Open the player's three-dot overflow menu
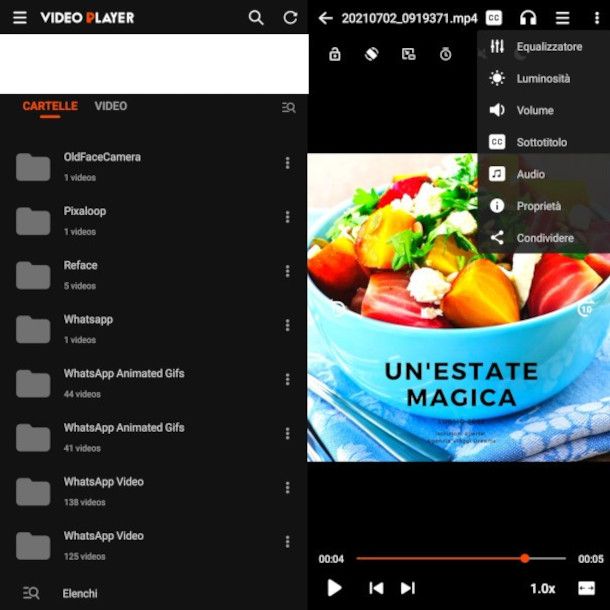The height and width of the screenshot is (610, 610). coord(596,18)
